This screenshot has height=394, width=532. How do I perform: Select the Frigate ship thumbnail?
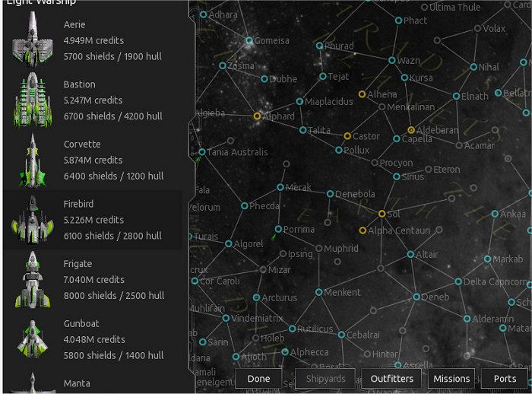tap(33, 280)
